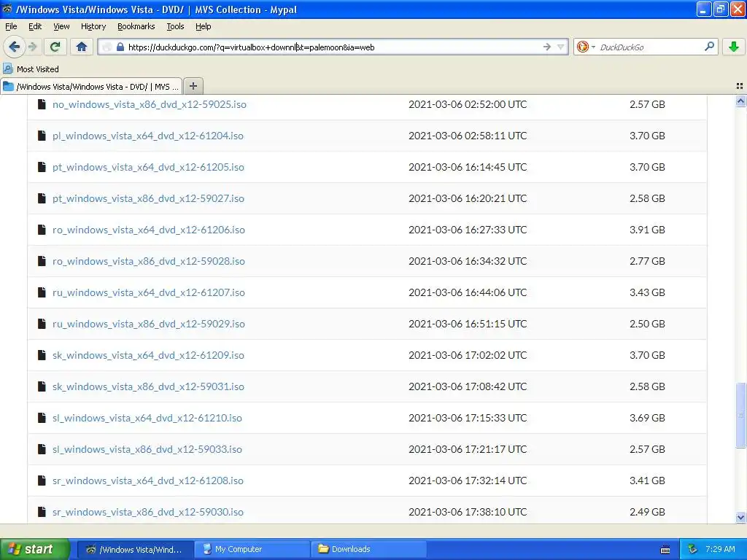
Task: Download pl_windows_vista_x64_dvd_x12-61204.iso
Action: click(147, 136)
